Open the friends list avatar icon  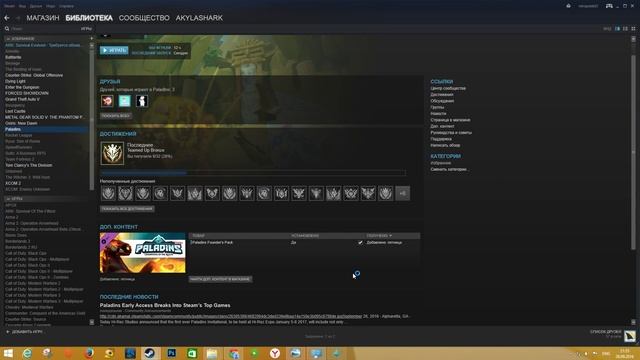click(x=630, y=336)
